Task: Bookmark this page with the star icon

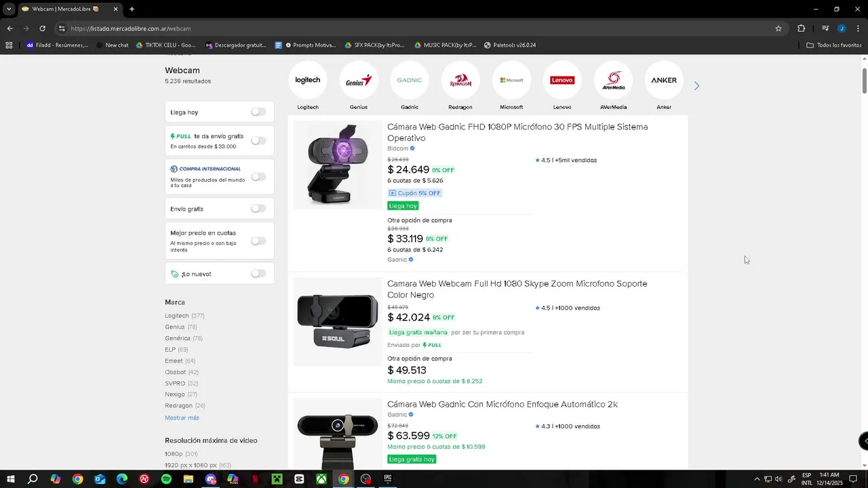Action: pos(778,28)
